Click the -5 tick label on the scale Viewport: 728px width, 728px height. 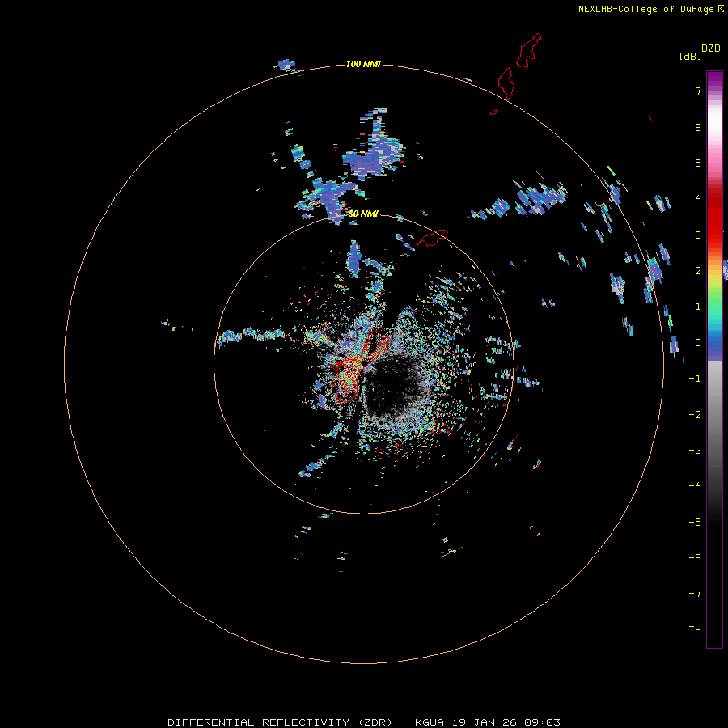pos(695,523)
